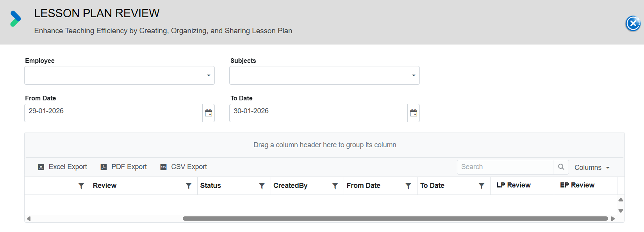Filter the Status column
644x232 pixels.
[x=262, y=186]
